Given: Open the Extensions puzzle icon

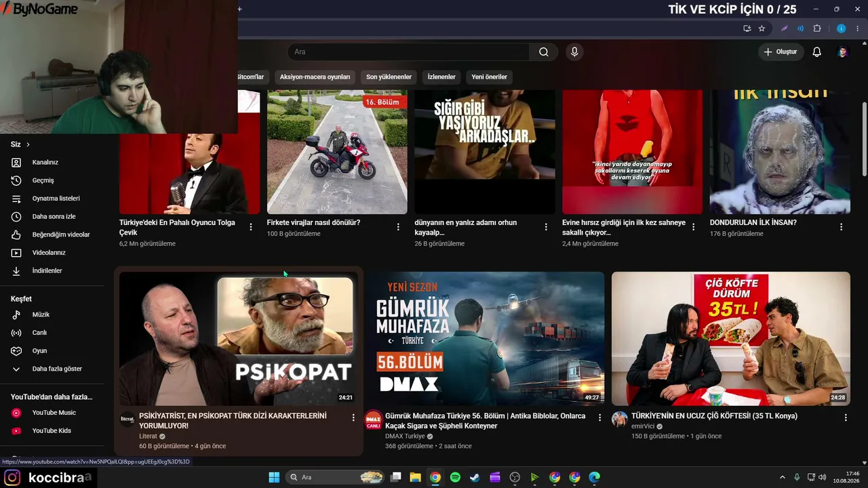Looking at the screenshot, I should pyautogui.click(x=816, y=28).
